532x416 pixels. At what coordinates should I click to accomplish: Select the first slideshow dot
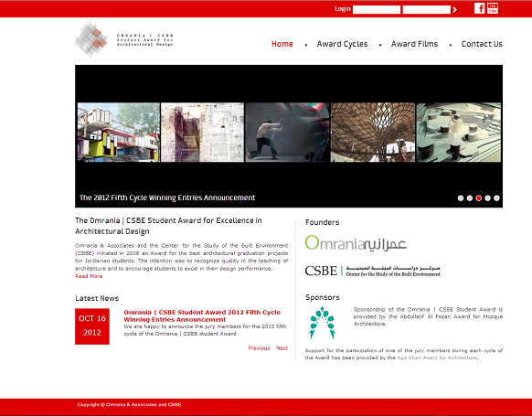(x=461, y=198)
